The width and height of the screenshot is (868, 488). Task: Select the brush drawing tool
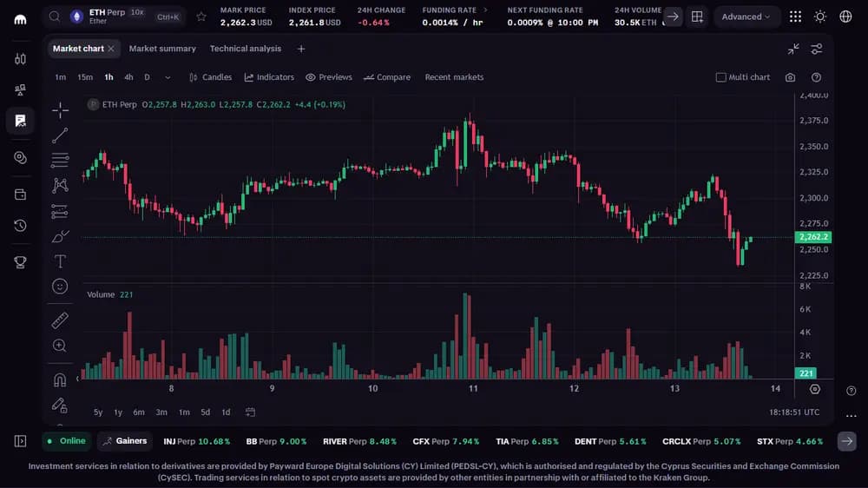pyautogui.click(x=60, y=236)
